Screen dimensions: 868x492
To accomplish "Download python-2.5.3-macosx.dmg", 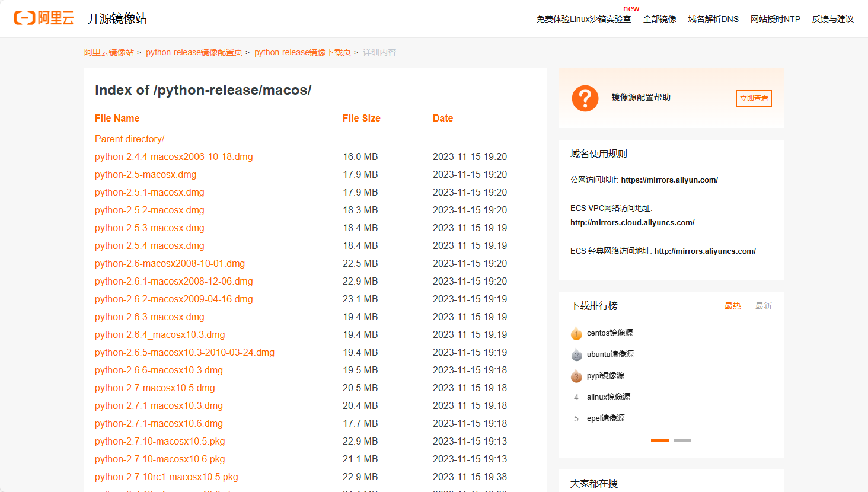I will point(149,228).
